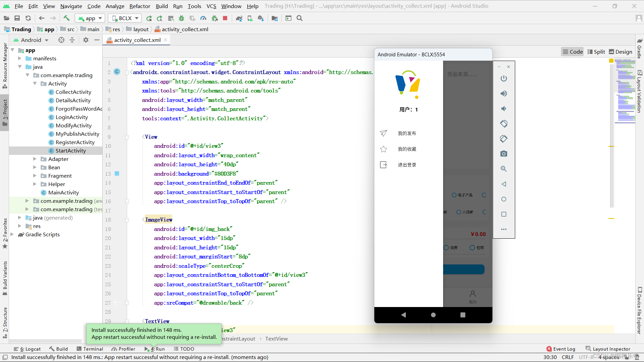The image size is (644, 362).
Task: Click the Debug app bug icon
Action: 181,18
